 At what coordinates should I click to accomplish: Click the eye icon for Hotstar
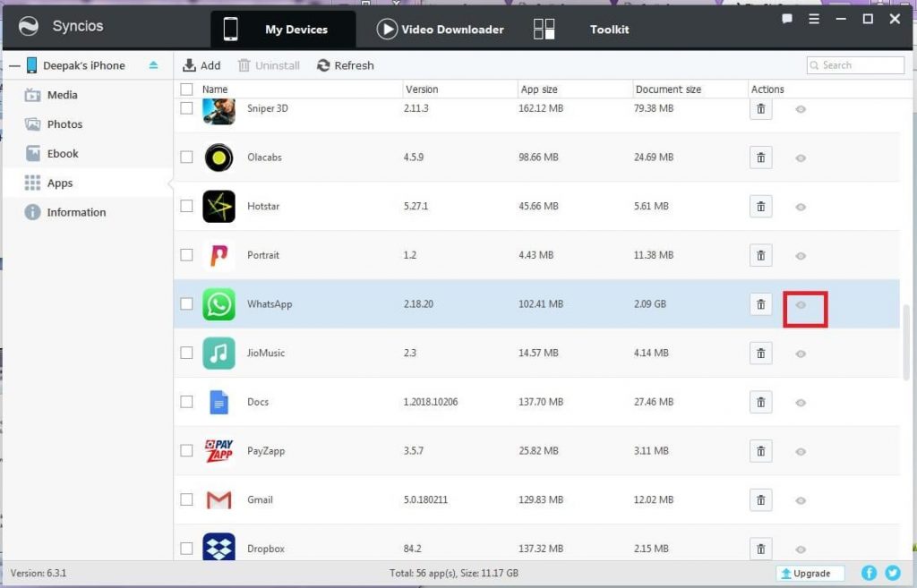tap(801, 207)
